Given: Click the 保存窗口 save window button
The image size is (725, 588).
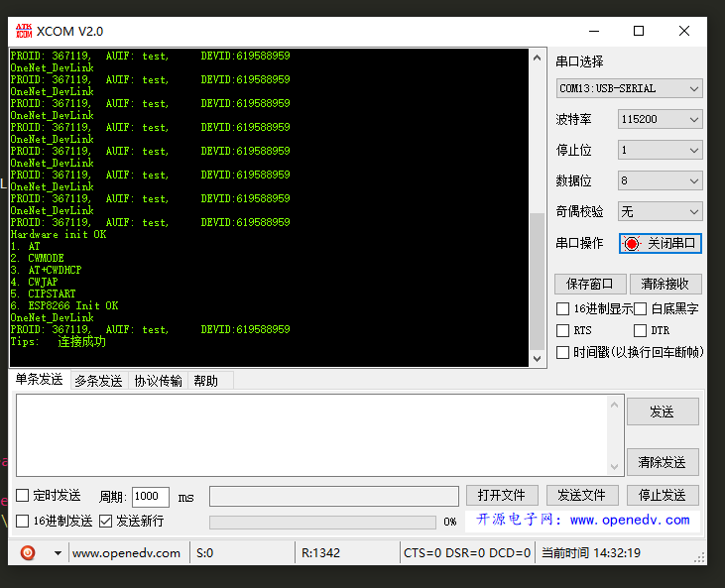Looking at the screenshot, I should tap(590, 284).
